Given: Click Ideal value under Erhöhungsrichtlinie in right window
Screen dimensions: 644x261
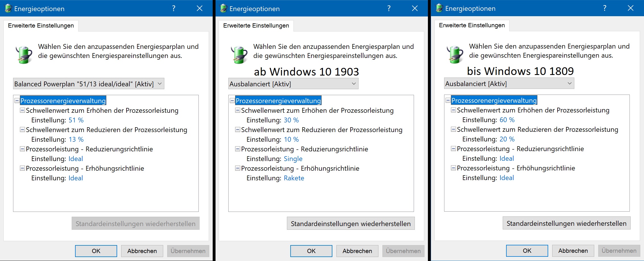Looking at the screenshot, I should 507,178.
